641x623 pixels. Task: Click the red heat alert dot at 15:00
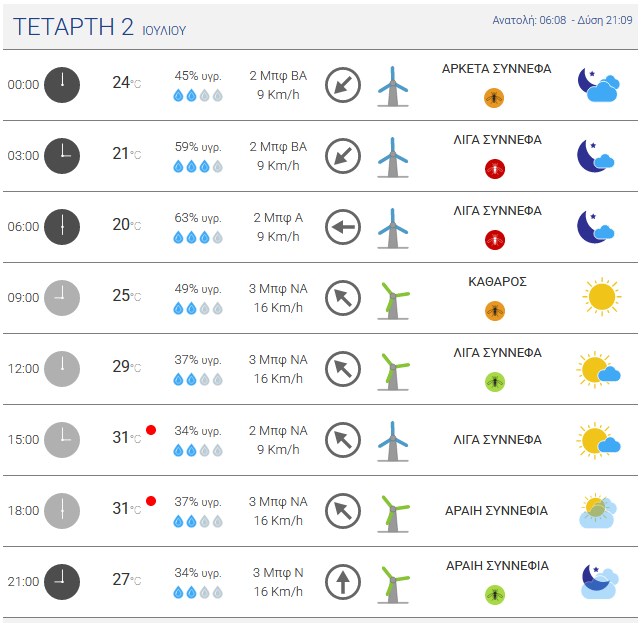[151, 430]
